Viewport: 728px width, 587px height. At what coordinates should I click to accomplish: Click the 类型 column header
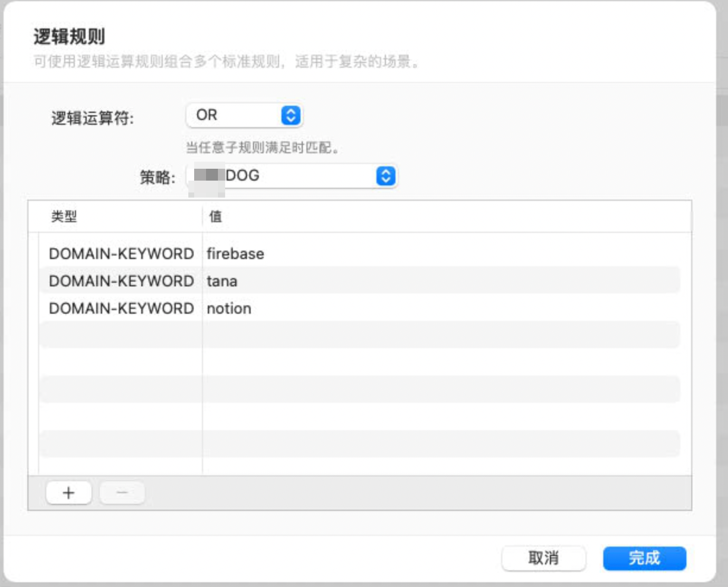pyautogui.click(x=56, y=216)
